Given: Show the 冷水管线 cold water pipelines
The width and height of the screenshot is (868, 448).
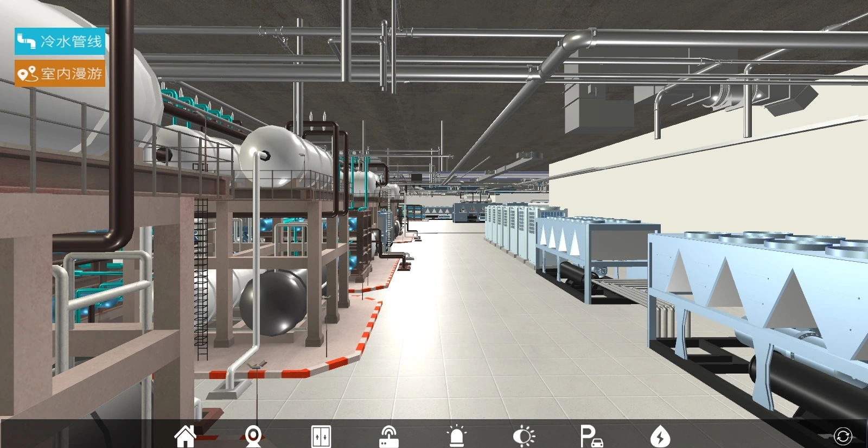Looking at the screenshot, I should point(60,41).
